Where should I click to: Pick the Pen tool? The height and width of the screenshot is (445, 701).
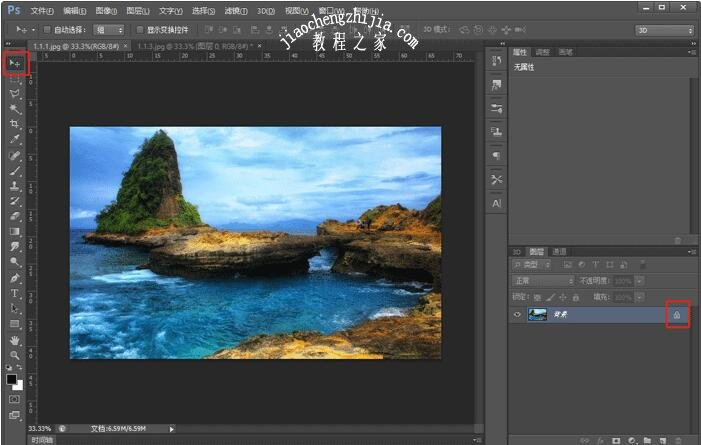15,278
